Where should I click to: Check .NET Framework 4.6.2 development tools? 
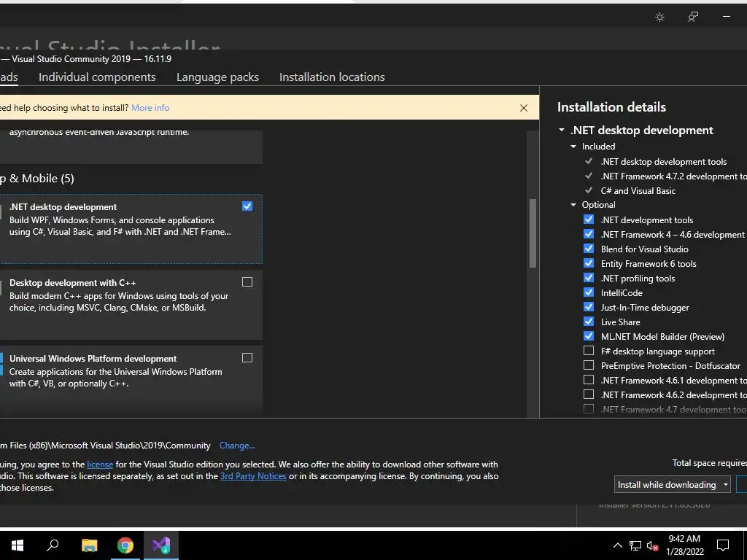(x=589, y=394)
